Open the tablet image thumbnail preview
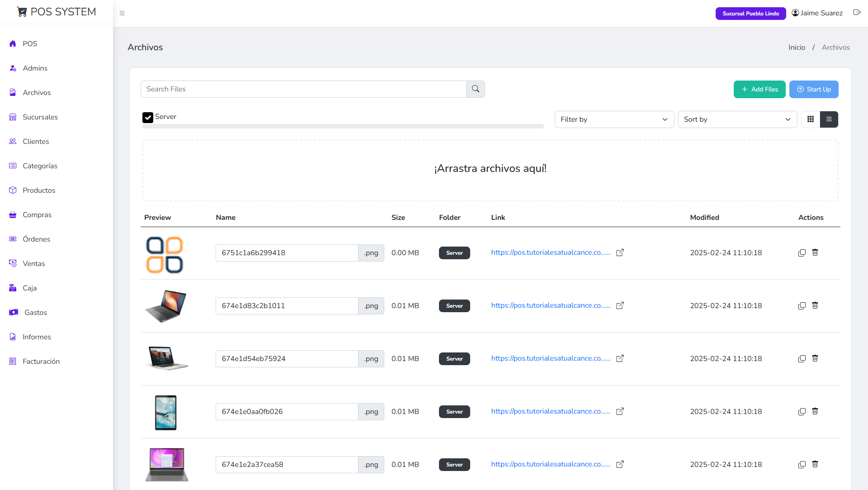This screenshot has width=868, height=490. pyautogui.click(x=166, y=412)
